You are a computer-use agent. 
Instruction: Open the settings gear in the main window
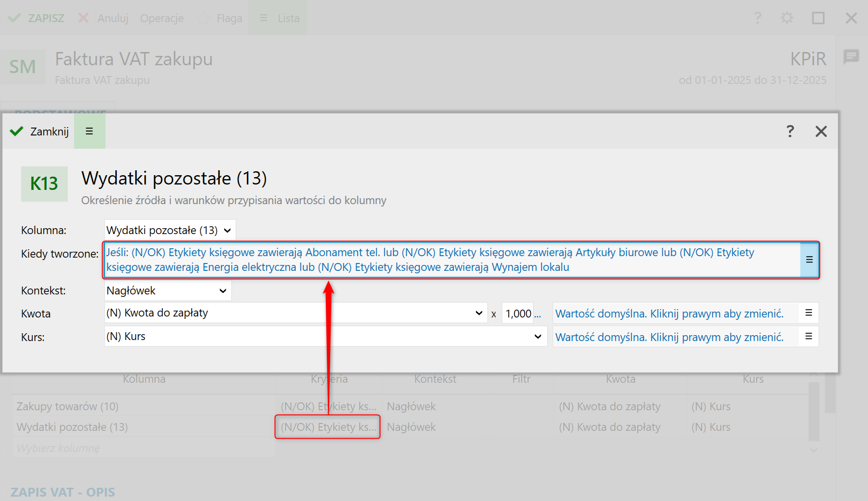(787, 18)
